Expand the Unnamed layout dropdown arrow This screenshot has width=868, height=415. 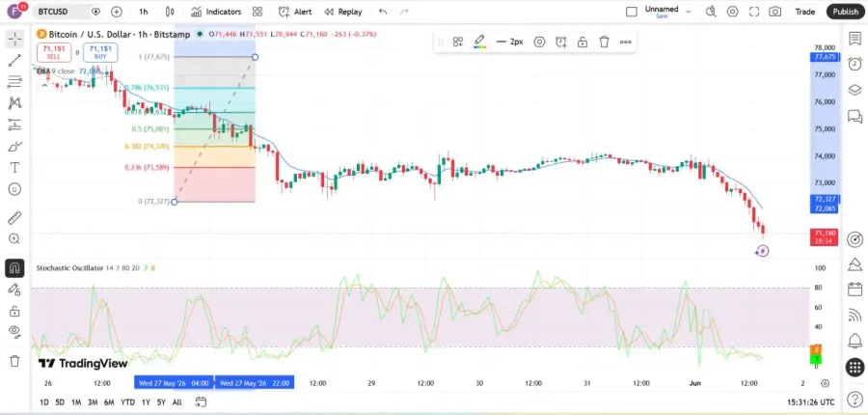click(689, 12)
